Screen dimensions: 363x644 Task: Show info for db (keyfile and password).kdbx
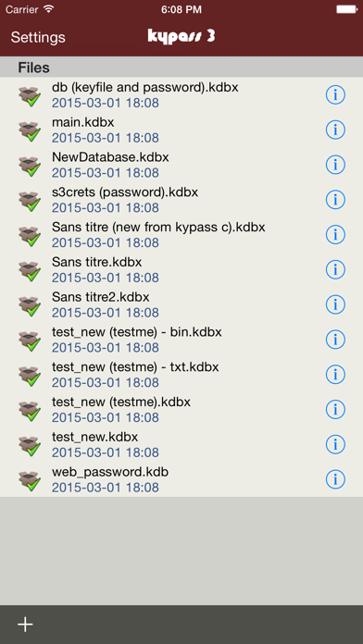pos(335,95)
